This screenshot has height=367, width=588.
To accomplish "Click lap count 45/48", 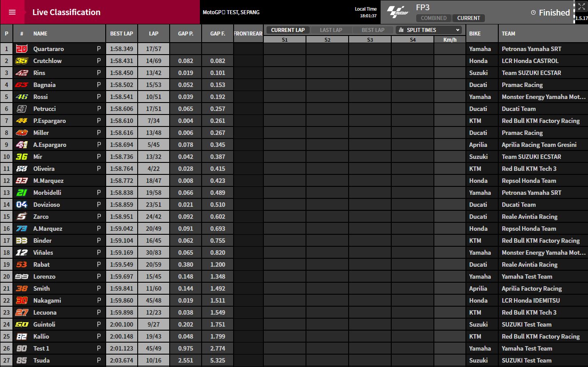I will tap(154, 300).
